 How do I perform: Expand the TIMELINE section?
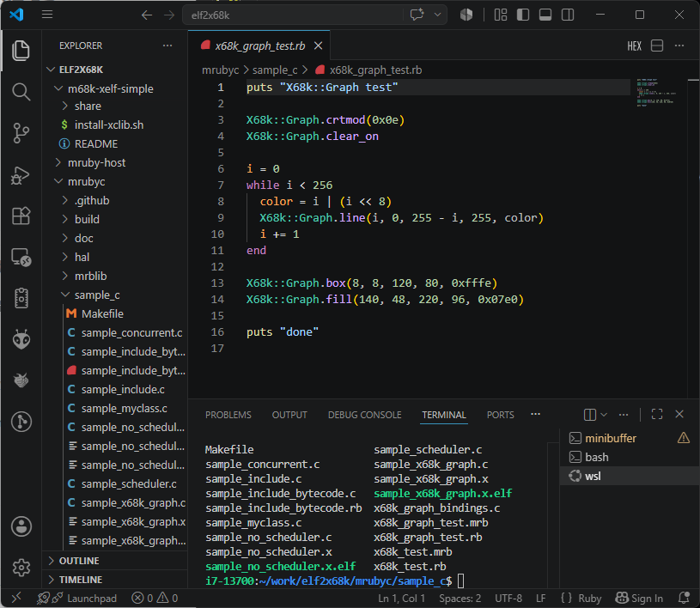point(115,580)
